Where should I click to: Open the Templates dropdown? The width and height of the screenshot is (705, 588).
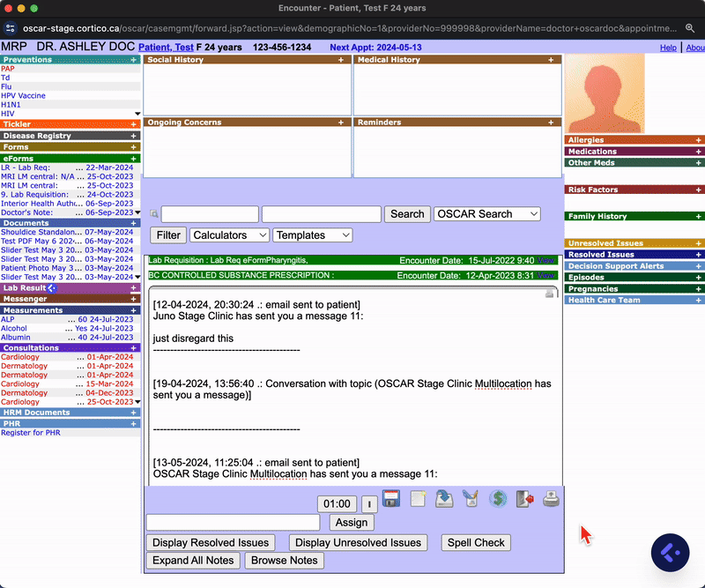coord(312,235)
